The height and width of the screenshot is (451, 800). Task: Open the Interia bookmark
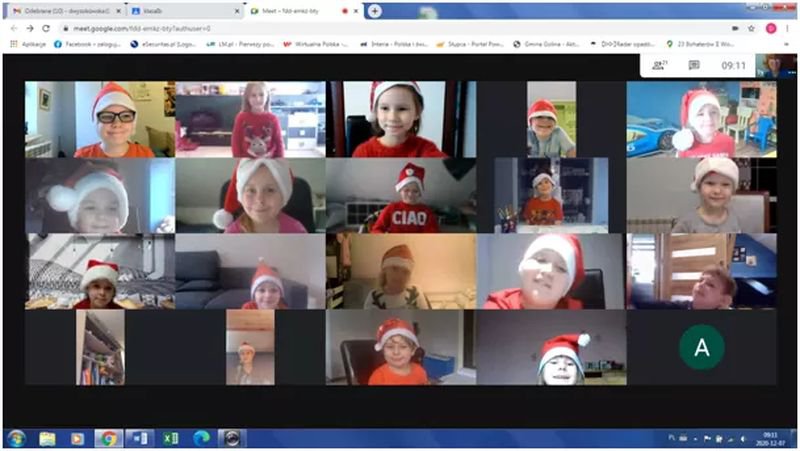click(x=393, y=44)
